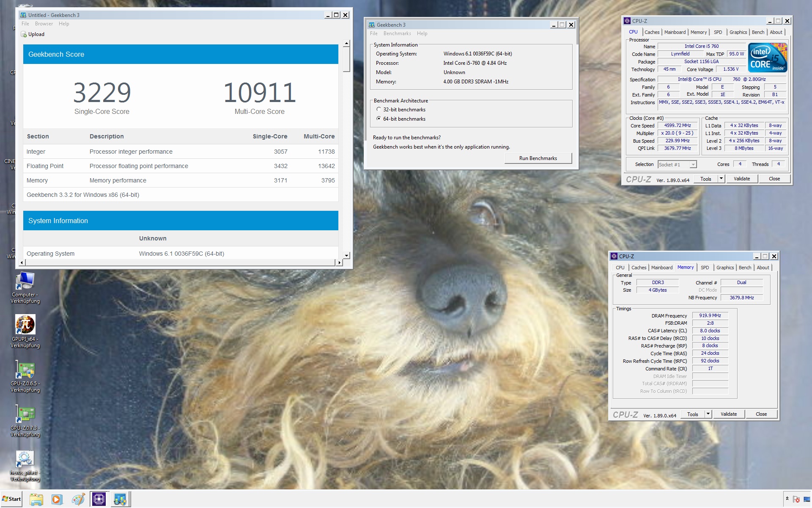Click the top CPU-Z window title icon
812x508 pixels.
(627, 21)
